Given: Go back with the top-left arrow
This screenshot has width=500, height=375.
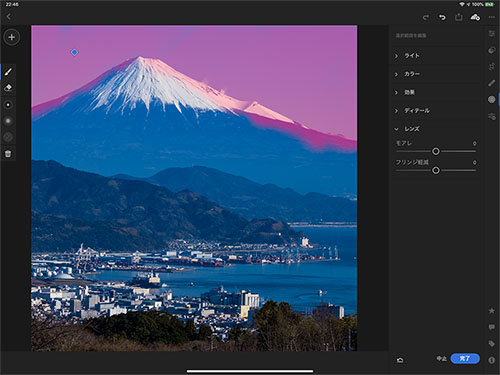Looking at the screenshot, I should [x=9, y=17].
